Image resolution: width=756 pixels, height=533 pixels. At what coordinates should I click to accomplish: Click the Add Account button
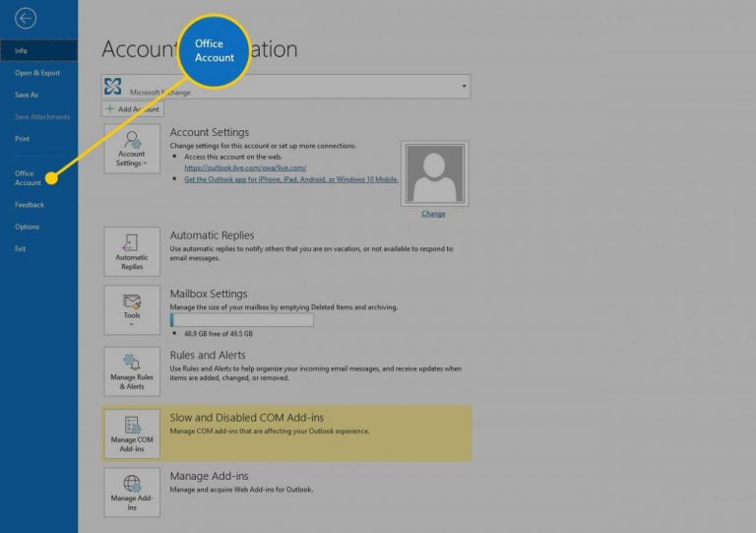click(x=133, y=109)
